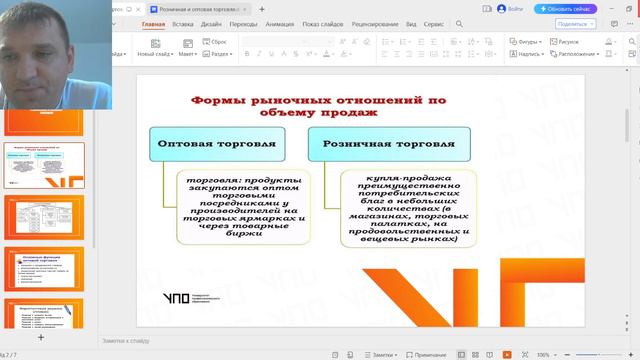The height and width of the screenshot is (360, 640).
Task: Fit slide to window icon
Action: tap(525, 355)
